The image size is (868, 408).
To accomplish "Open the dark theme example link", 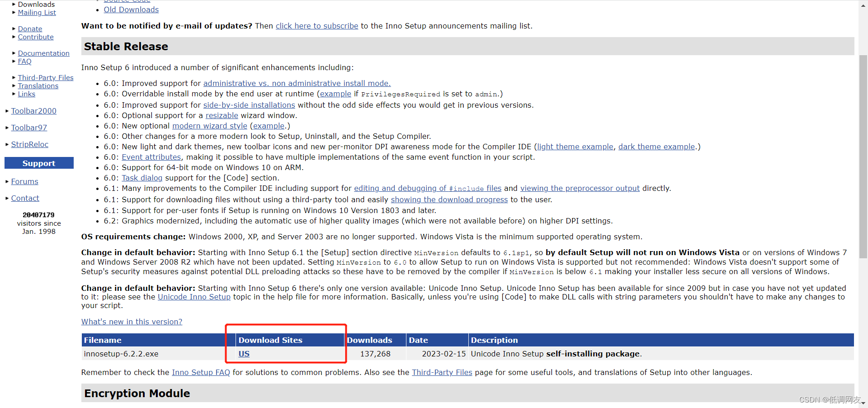I will tap(656, 147).
